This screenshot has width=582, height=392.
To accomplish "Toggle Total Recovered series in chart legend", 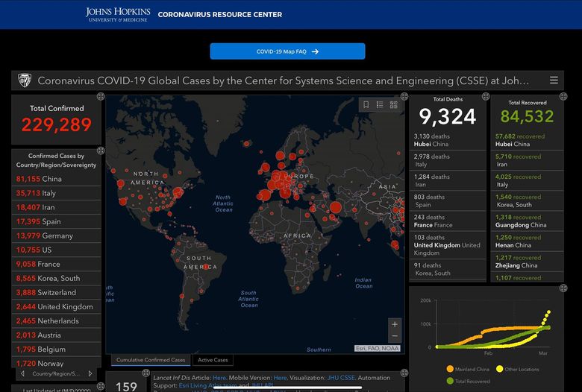I will coord(468,381).
